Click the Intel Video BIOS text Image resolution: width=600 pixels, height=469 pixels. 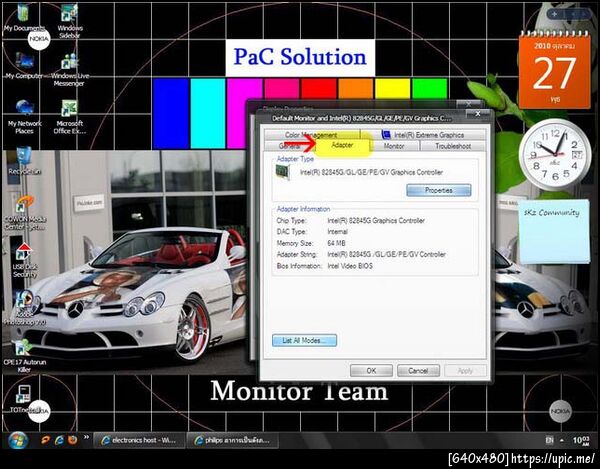pyautogui.click(x=350, y=265)
